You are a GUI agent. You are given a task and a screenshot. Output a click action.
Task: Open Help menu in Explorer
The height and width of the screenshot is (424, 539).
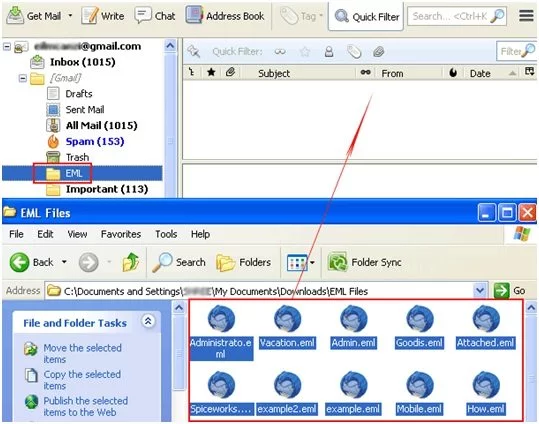pyautogui.click(x=200, y=234)
